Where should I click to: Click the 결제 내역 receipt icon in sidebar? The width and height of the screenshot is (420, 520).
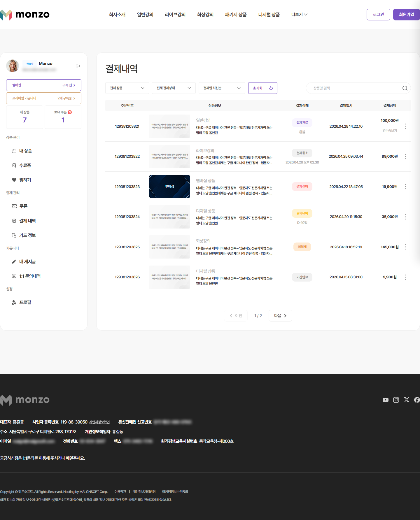[x=14, y=221]
